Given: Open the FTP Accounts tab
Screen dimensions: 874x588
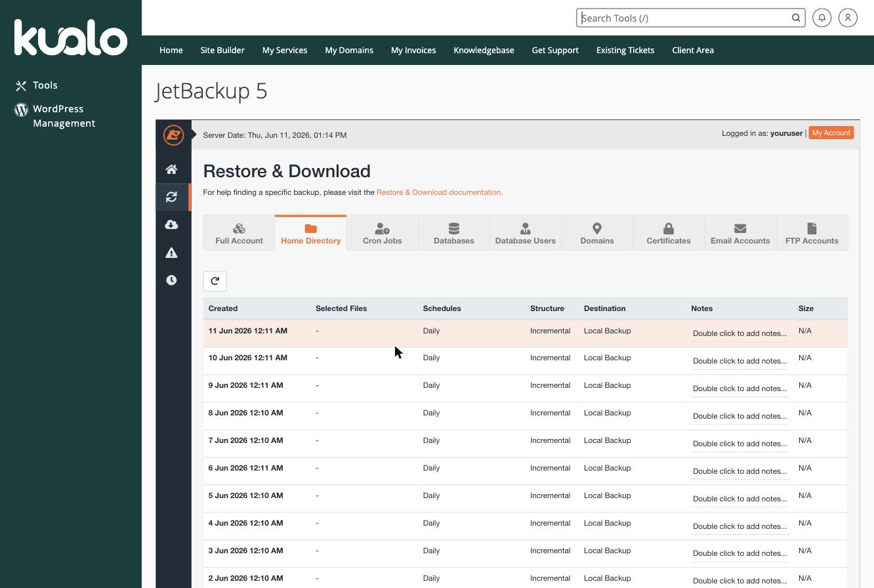Looking at the screenshot, I should pos(812,233).
